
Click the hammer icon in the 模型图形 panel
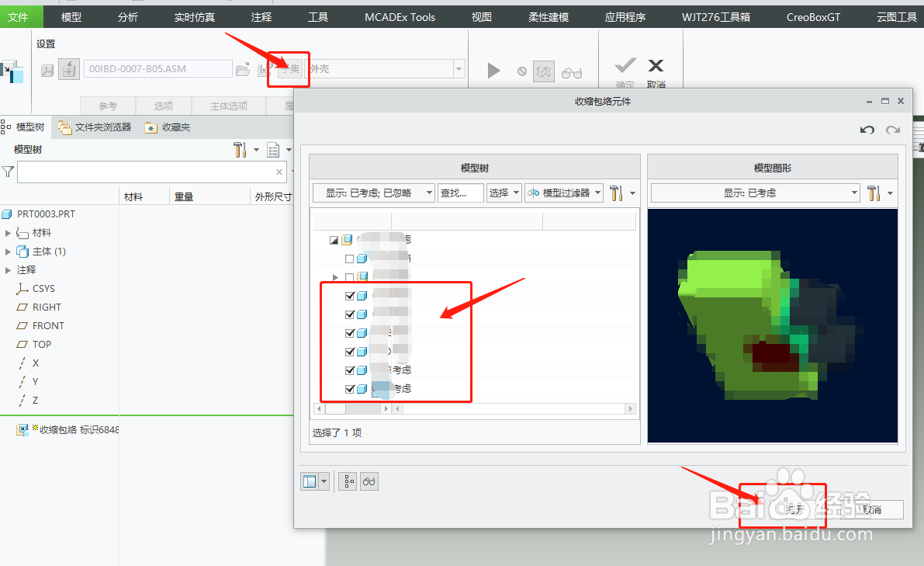(874, 193)
